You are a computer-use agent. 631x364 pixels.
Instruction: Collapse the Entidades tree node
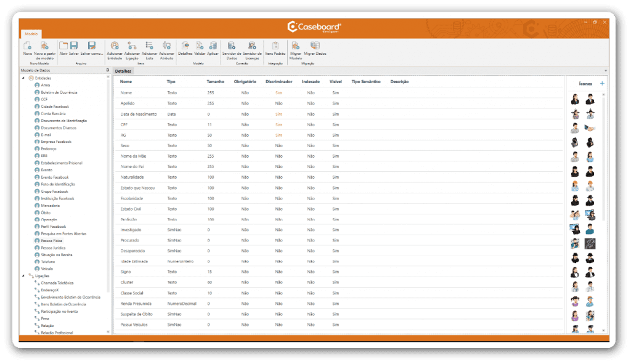click(x=23, y=78)
